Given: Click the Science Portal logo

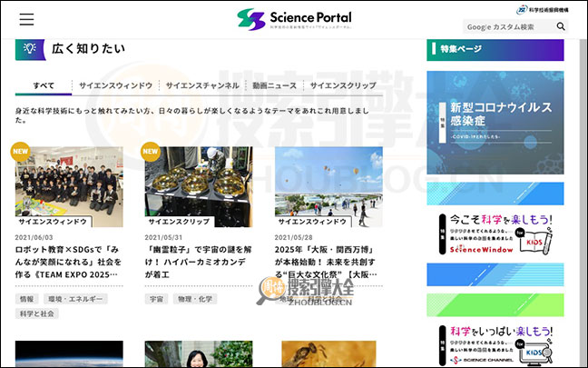Looking at the screenshot, I should click(x=294, y=19).
